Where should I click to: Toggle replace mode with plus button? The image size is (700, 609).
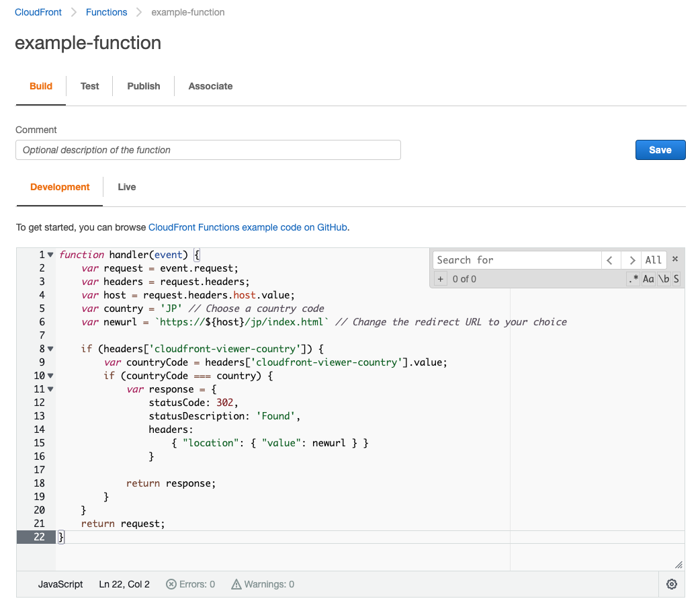coord(440,279)
